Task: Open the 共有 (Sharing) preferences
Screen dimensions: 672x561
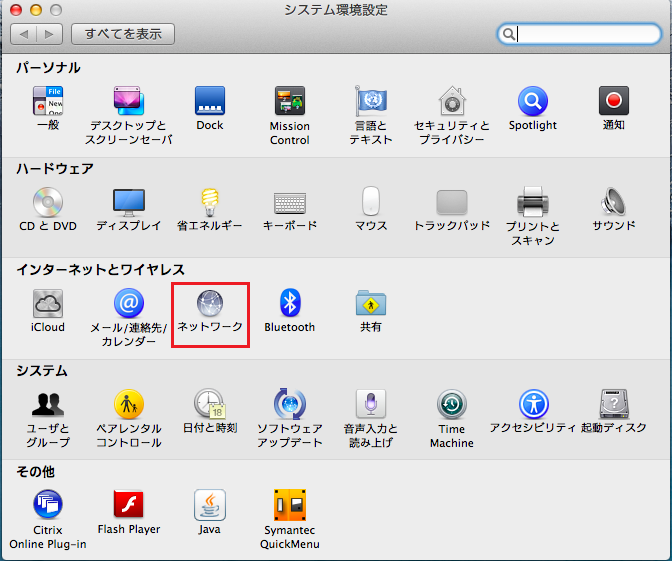Action: [371, 304]
